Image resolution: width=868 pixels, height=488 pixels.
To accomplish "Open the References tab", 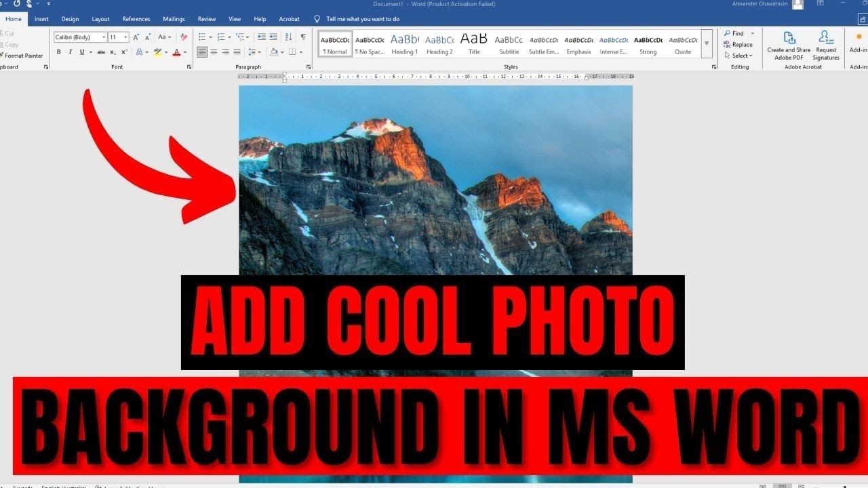I will coord(136,19).
